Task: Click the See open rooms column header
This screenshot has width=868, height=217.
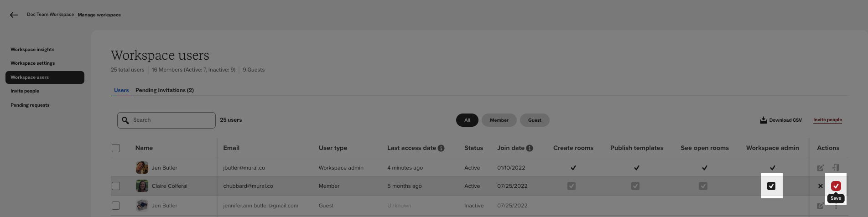Action: (705, 148)
